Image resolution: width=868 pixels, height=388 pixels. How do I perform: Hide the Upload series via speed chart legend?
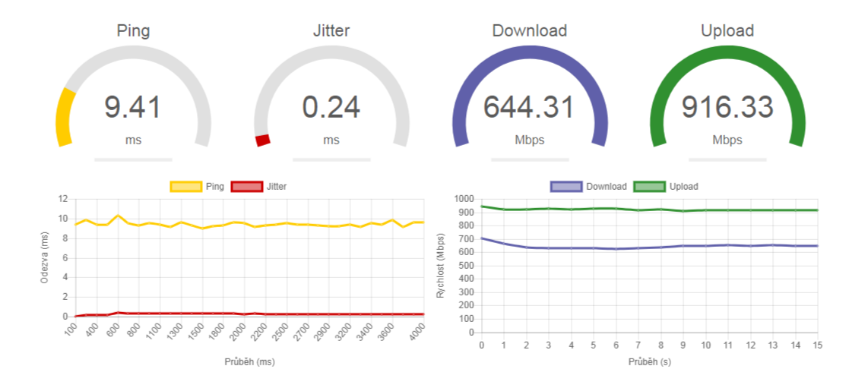click(x=666, y=187)
